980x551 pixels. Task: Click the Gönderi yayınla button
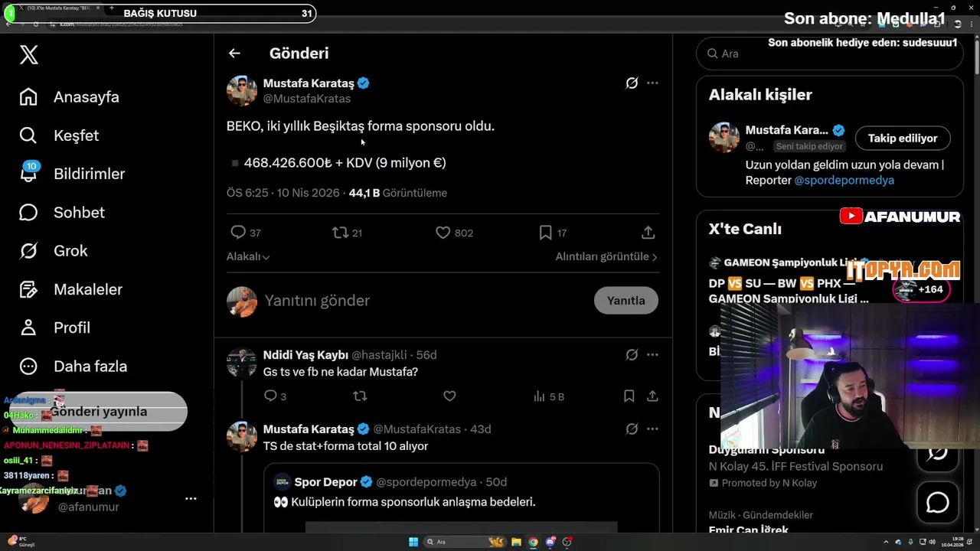pyautogui.click(x=99, y=412)
